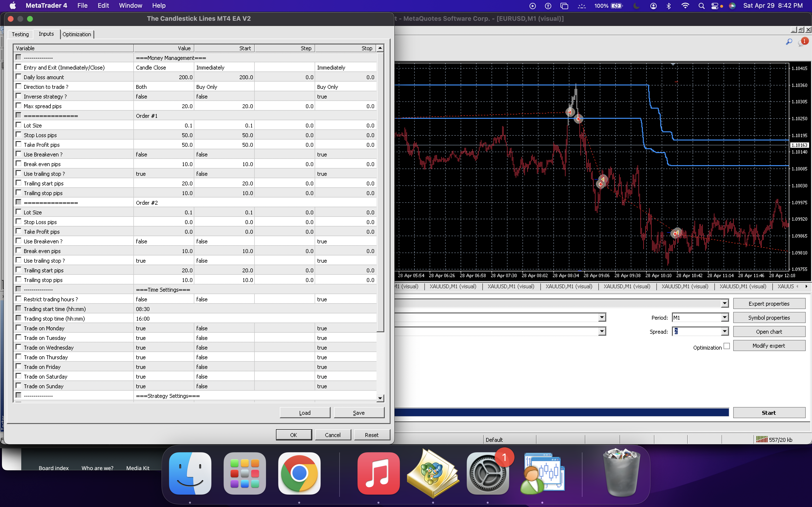Open Launchpad from the dock
812x507 pixels.
point(245,473)
